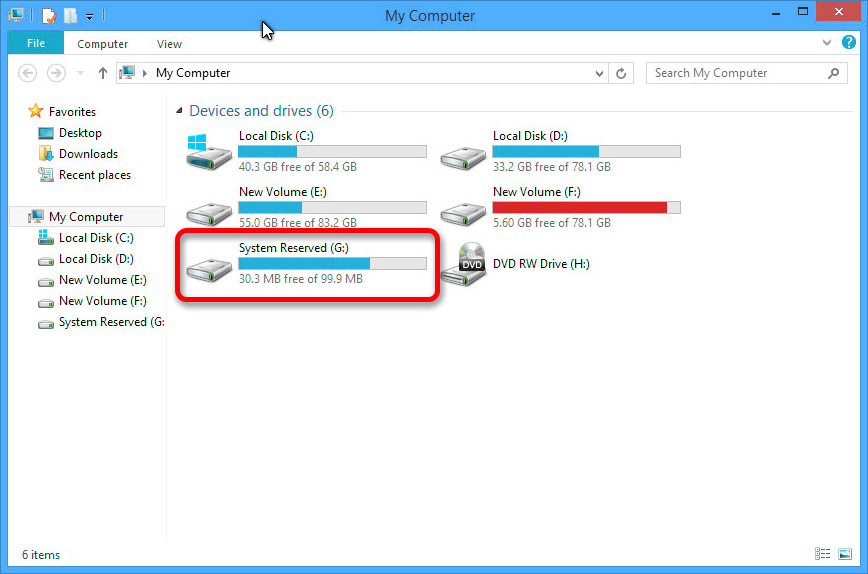The height and width of the screenshot is (574, 868).
Task: Click the 30.3 MB free of 99.9 MB text
Action: pos(301,278)
